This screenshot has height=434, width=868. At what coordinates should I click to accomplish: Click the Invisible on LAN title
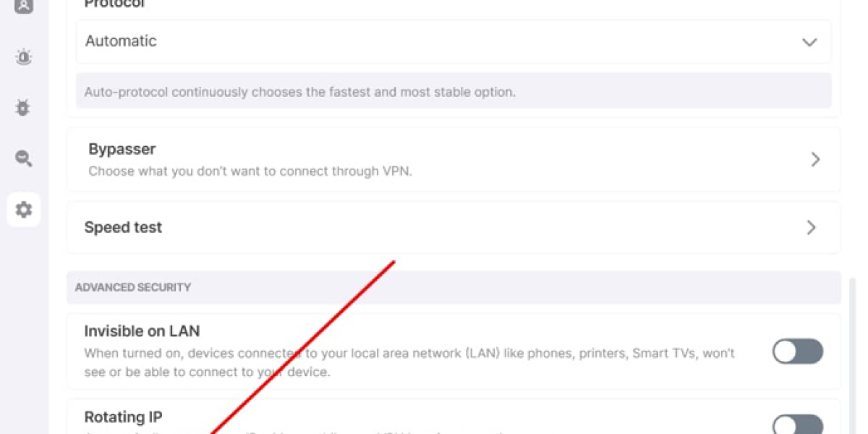coord(142,331)
